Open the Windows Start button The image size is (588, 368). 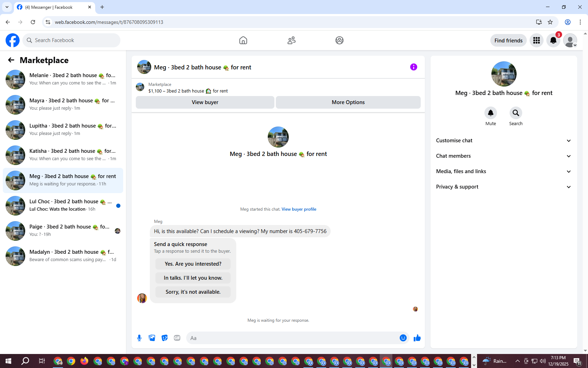pos(8,361)
